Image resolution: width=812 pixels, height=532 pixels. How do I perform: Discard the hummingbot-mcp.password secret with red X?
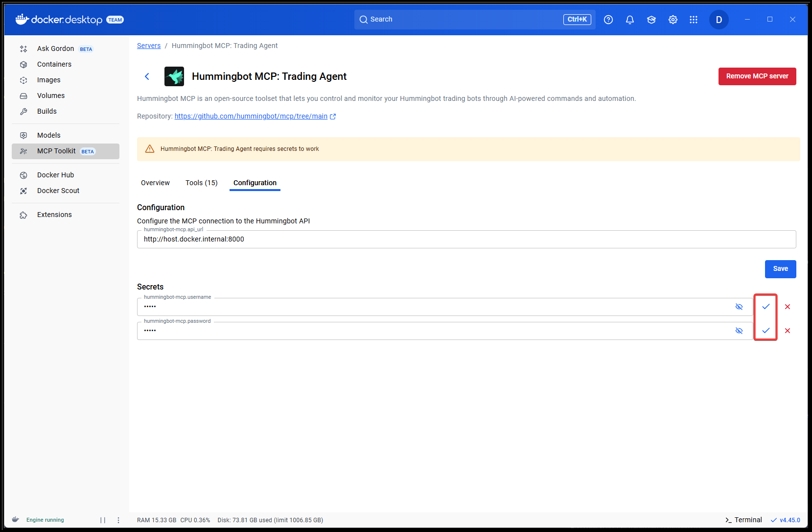787,331
